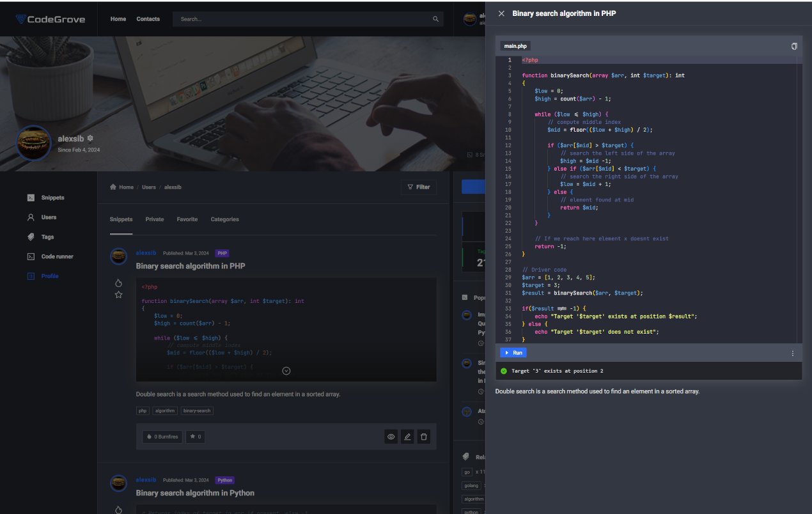Click the 0 Burnfires button
Screen dimensions: 812x514
(x=163, y=437)
